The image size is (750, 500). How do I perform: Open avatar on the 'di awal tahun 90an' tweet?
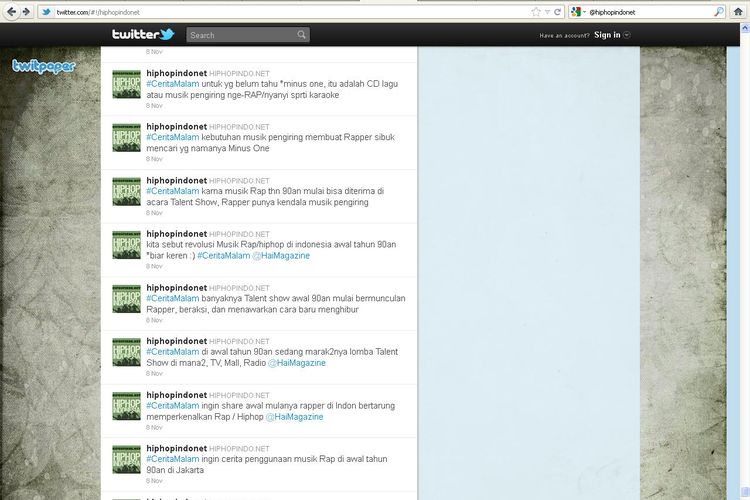(x=126, y=352)
